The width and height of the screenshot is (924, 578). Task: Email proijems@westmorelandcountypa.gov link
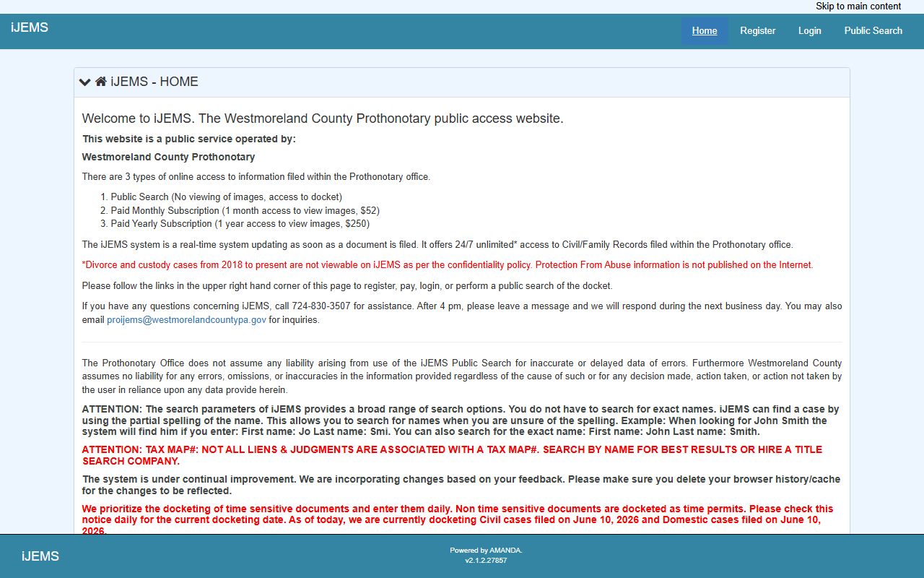click(x=186, y=319)
